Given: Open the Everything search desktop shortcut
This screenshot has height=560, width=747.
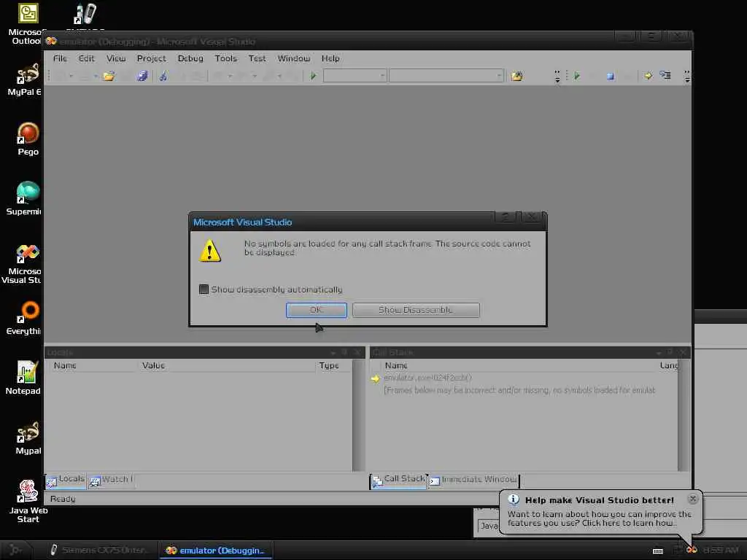Looking at the screenshot, I should pyautogui.click(x=26, y=318).
